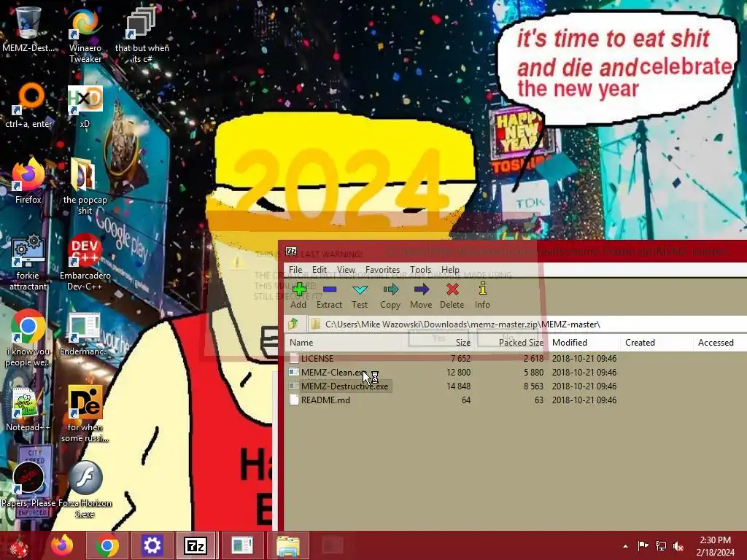Click the muted volume tray icon
This screenshot has height=560, width=747.
point(678,545)
